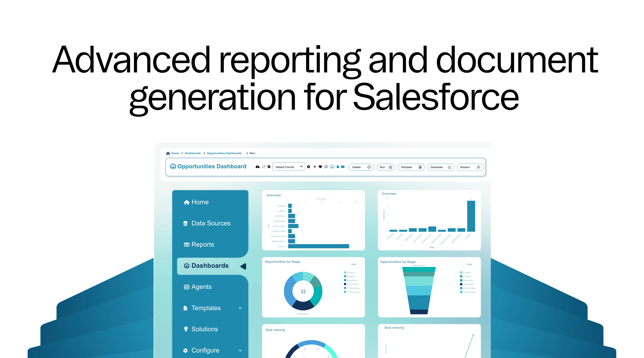The width and height of the screenshot is (644, 358).
Task: Open the Default Format dropdown
Action: pos(289,167)
